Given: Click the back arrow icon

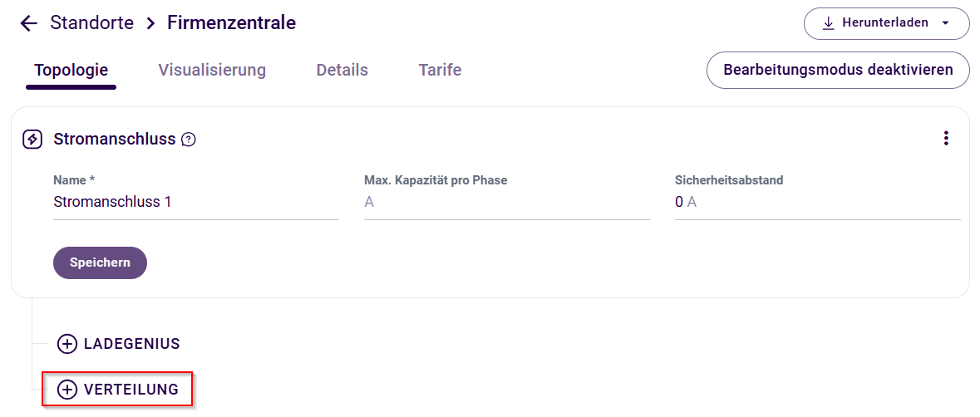Looking at the screenshot, I should point(29,23).
